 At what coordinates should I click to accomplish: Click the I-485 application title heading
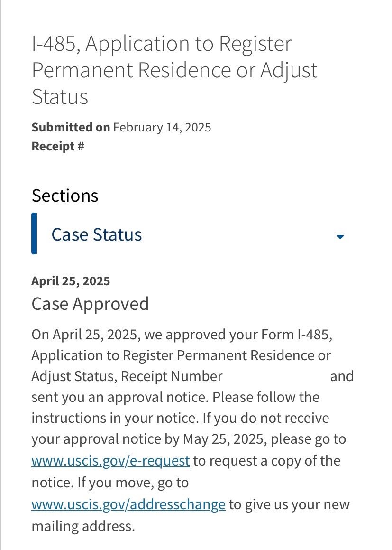tap(174, 70)
